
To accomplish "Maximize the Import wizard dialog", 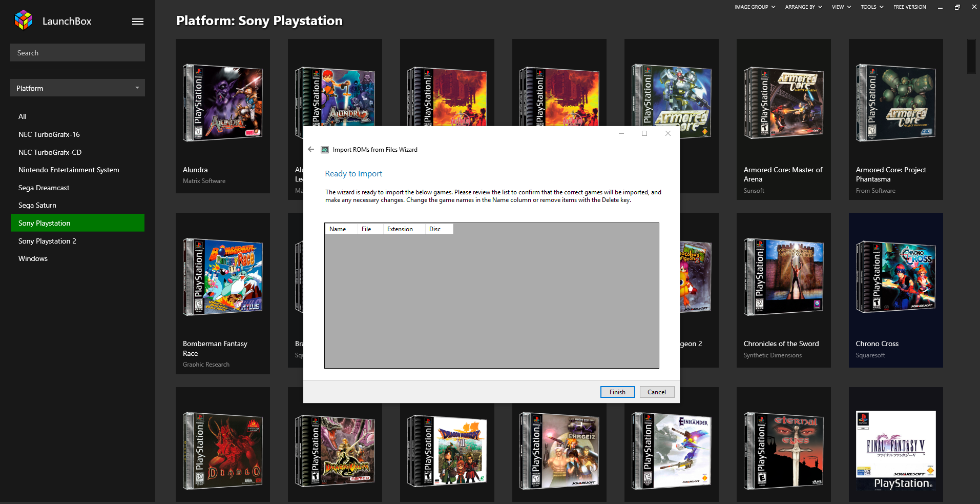I will point(644,133).
